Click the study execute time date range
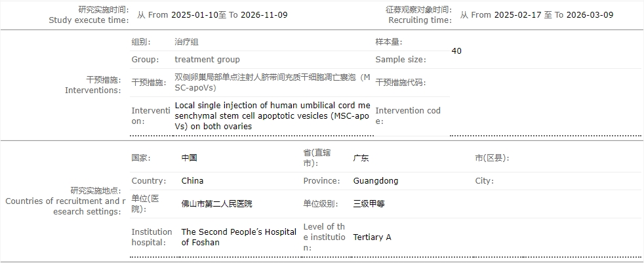Viewport: 644px width, 263px height. pyautogui.click(x=212, y=15)
